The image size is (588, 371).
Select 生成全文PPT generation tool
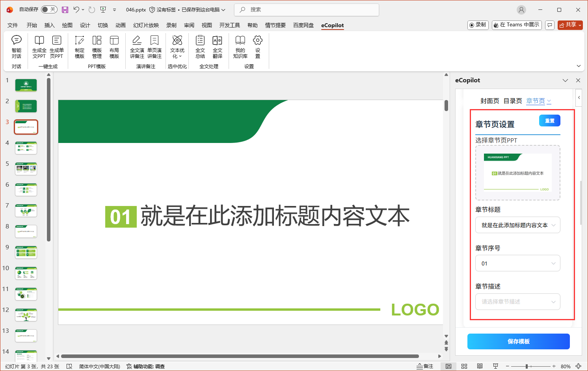coord(39,46)
